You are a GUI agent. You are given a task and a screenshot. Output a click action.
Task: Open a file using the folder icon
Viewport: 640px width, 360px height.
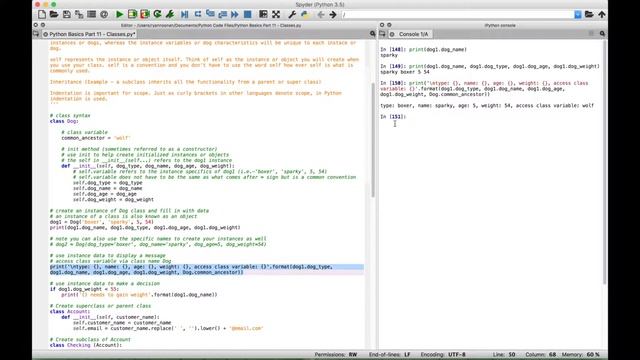(x=54, y=14)
